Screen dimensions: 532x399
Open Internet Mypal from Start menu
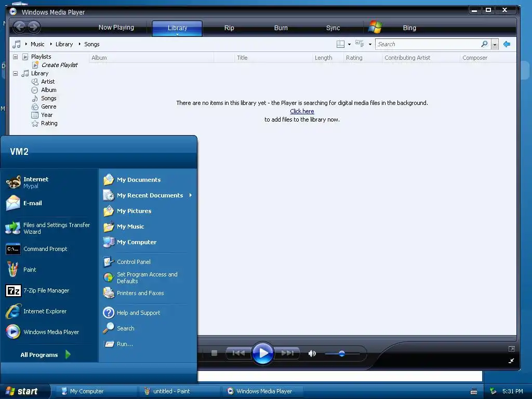(x=49, y=182)
